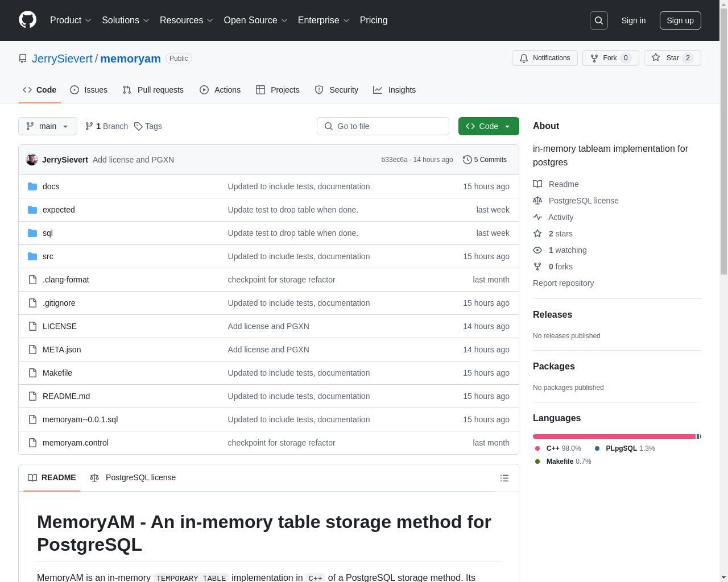Select the PostgreSQL license tab in README panel
This screenshot has width=728, height=582.
(x=133, y=477)
